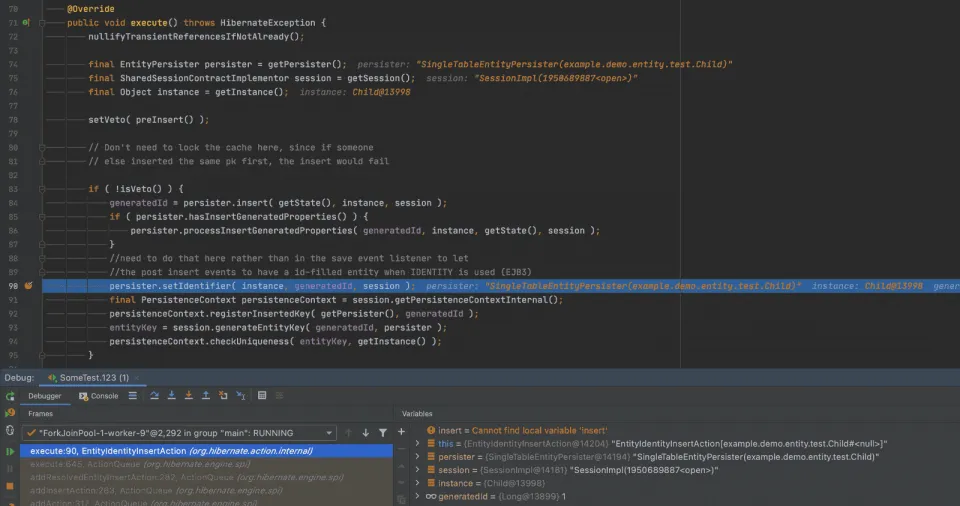Expand the 'session' variable node
The image size is (960, 506).
point(418,470)
